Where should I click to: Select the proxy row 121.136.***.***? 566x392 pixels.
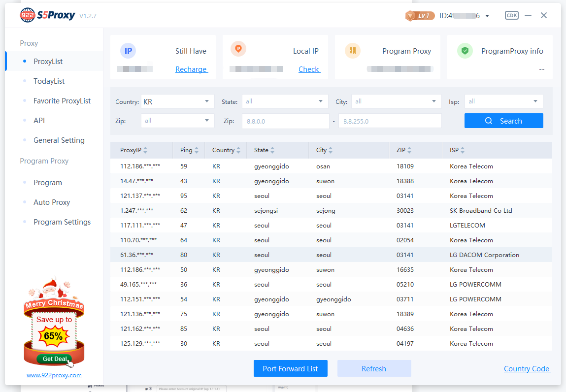pyautogui.click(x=331, y=314)
